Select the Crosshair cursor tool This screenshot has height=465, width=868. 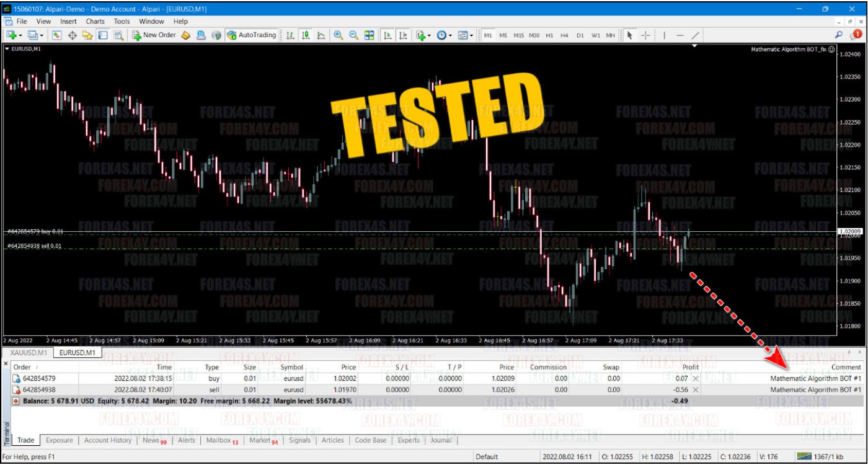pos(645,35)
